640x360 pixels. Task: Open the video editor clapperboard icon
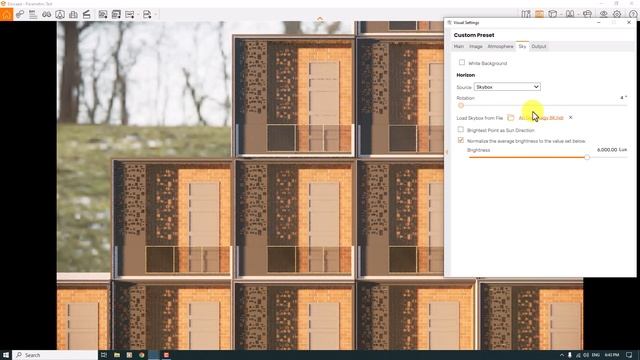(87, 14)
